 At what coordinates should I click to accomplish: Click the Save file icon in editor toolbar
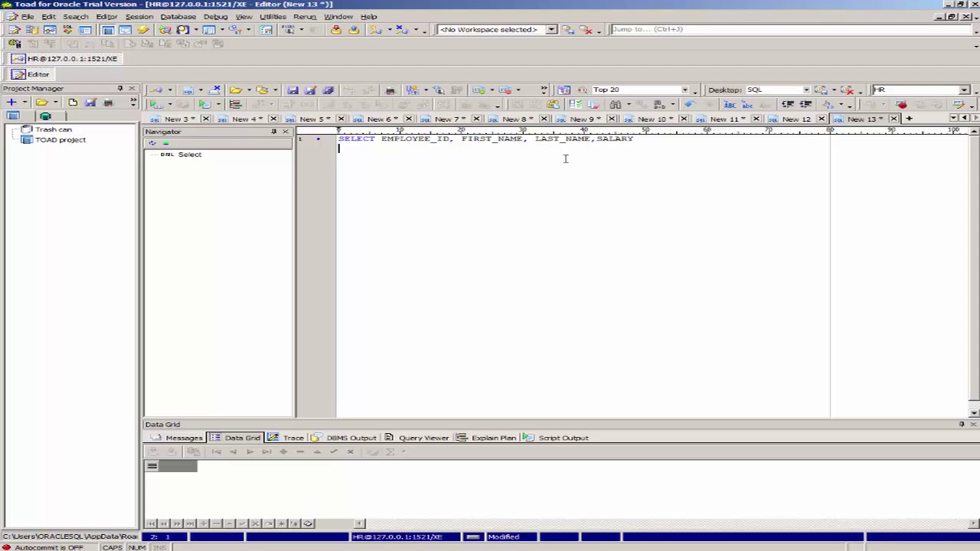292,90
